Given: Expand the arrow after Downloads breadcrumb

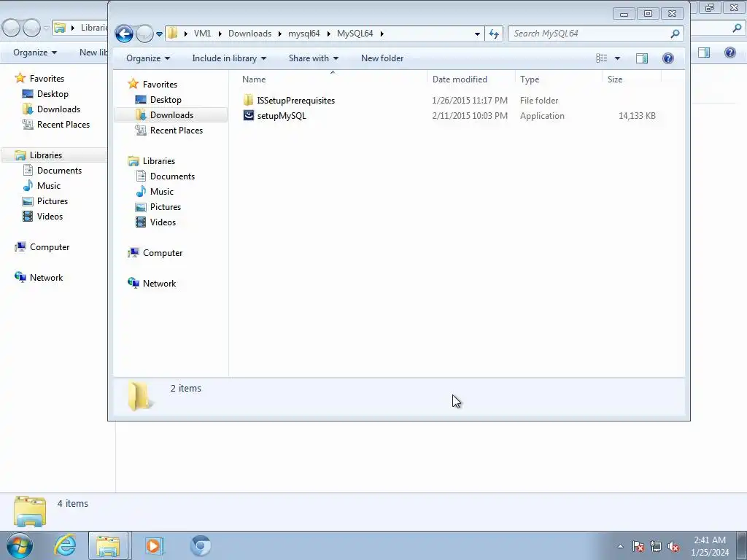Looking at the screenshot, I should click(280, 34).
